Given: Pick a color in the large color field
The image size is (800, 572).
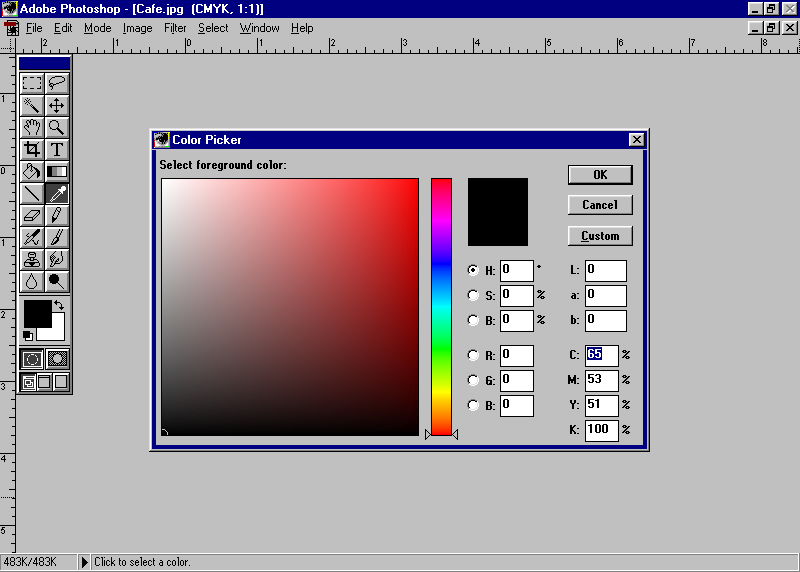Looking at the screenshot, I should [x=290, y=307].
